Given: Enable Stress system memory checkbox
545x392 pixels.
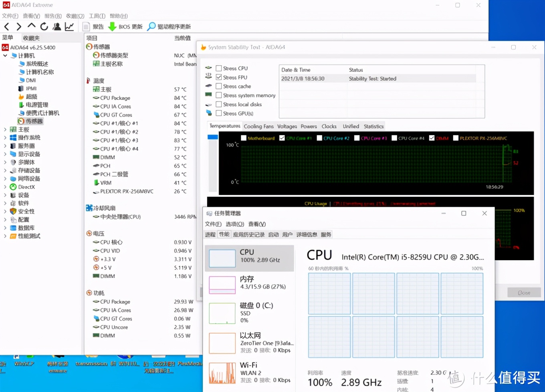Looking at the screenshot, I should [219, 95].
